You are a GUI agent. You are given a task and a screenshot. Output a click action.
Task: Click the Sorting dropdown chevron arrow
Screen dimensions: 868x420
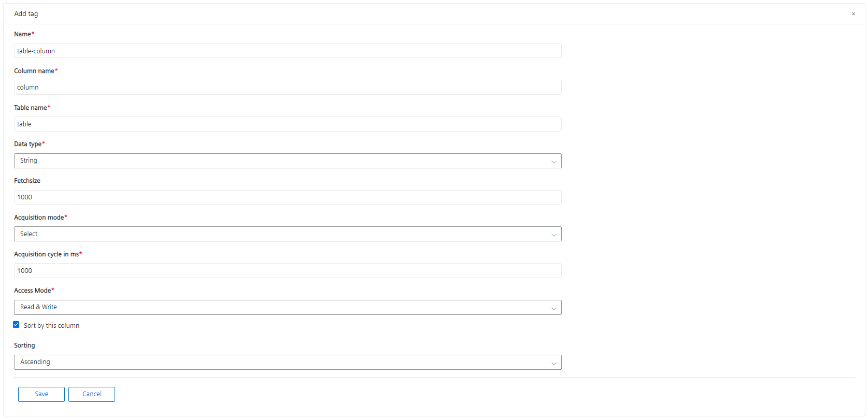(553, 363)
